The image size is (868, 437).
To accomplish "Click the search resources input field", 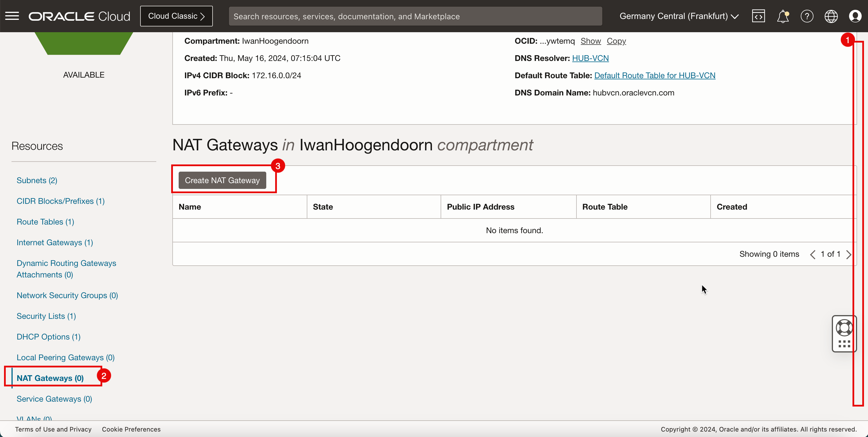I will point(415,16).
